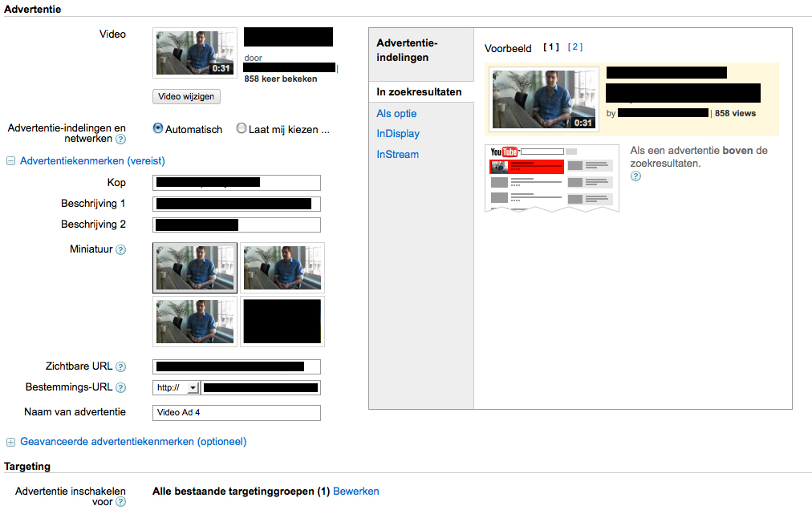Open the http:// protocol dropdown

click(x=176, y=388)
